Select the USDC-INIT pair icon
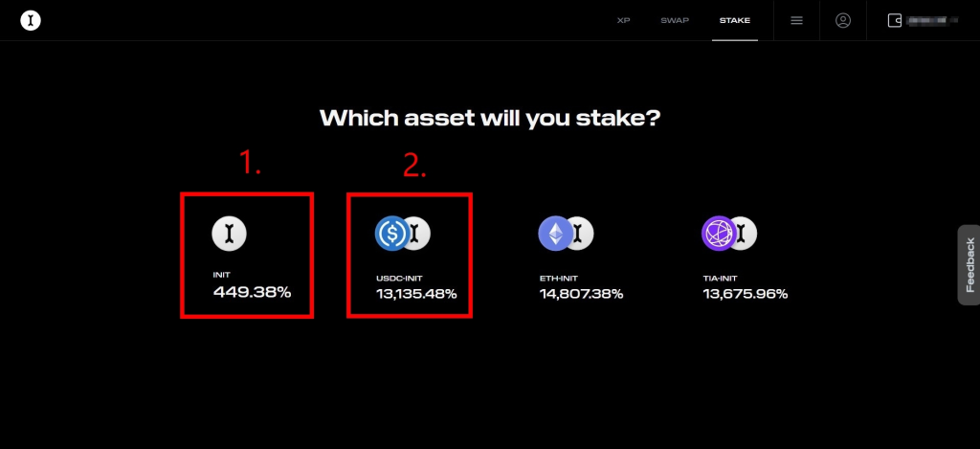980x449 pixels. [x=402, y=232]
